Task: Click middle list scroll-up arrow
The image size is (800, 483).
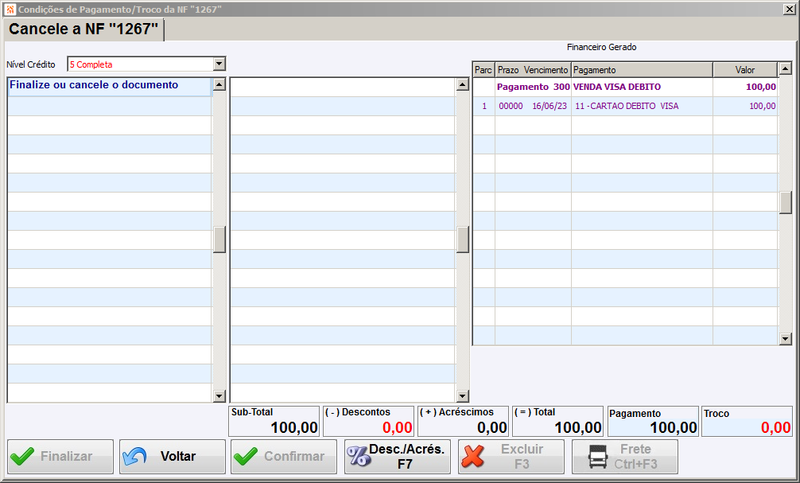Action: [462, 84]
